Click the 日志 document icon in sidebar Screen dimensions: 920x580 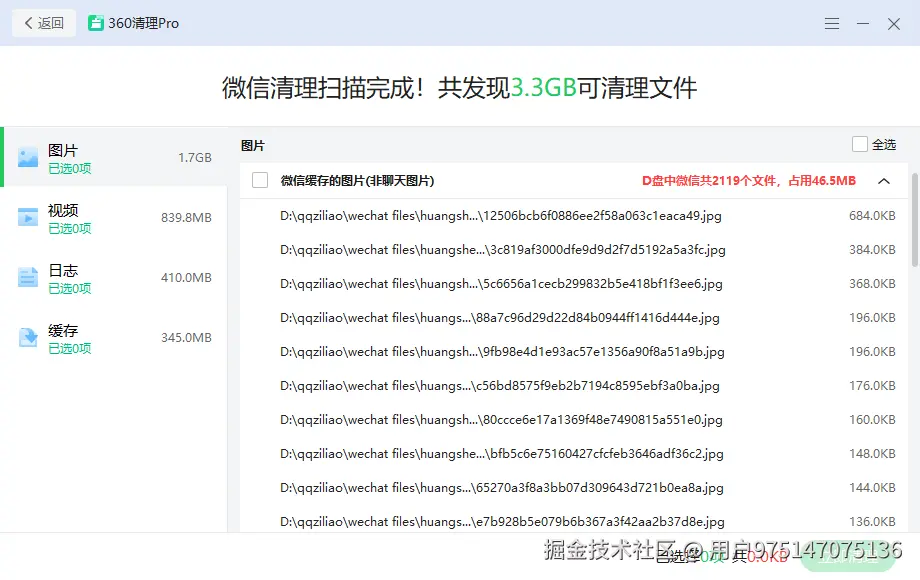[28, 277]
